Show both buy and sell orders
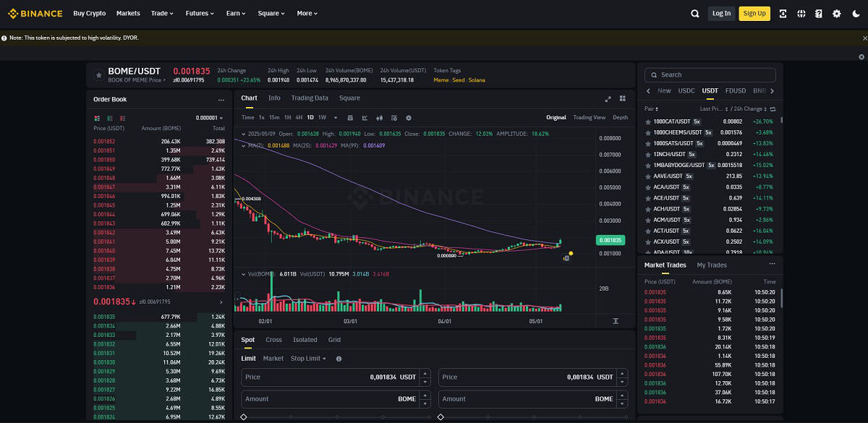 click(97, 118)
